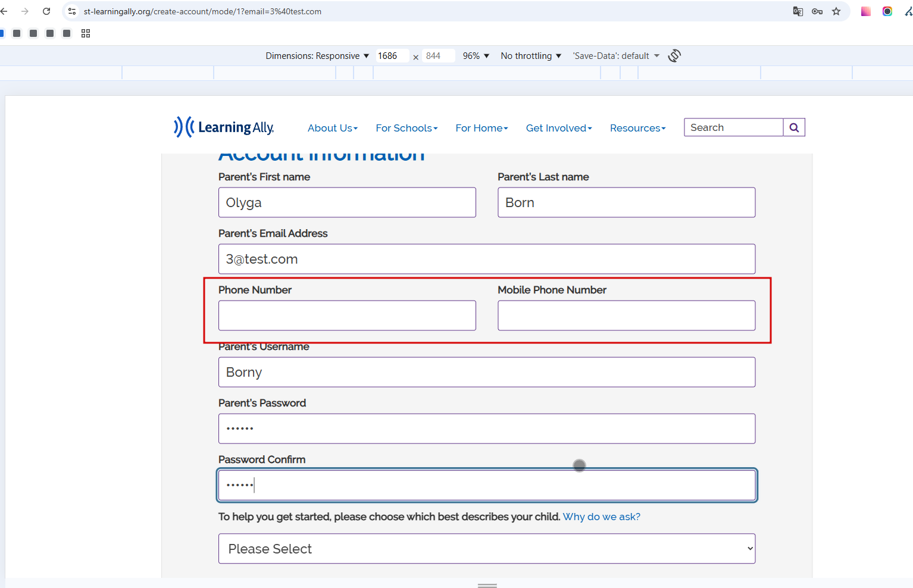Click the rotate device icon in toolbar
The image size is (913, 588).
[674, 56]
